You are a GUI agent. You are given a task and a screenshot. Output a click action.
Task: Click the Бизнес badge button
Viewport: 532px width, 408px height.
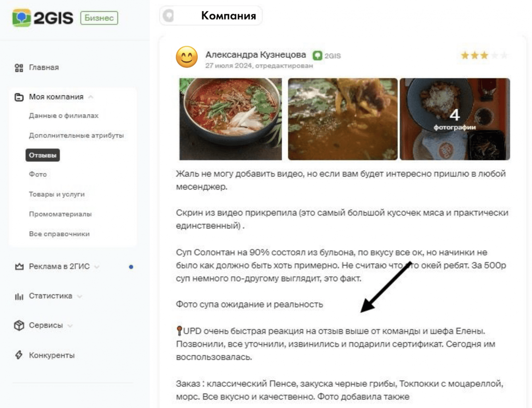[x=99, y=18]
